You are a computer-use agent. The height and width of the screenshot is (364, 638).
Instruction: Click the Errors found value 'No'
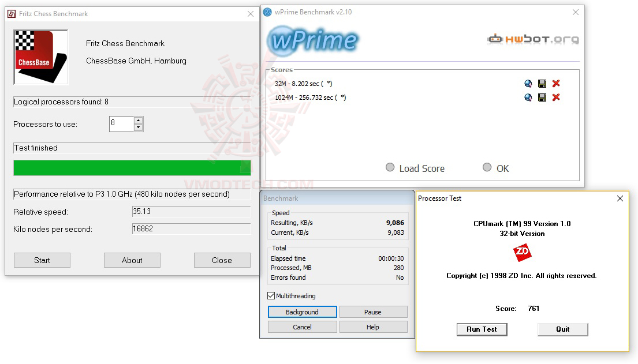point(400,278)
